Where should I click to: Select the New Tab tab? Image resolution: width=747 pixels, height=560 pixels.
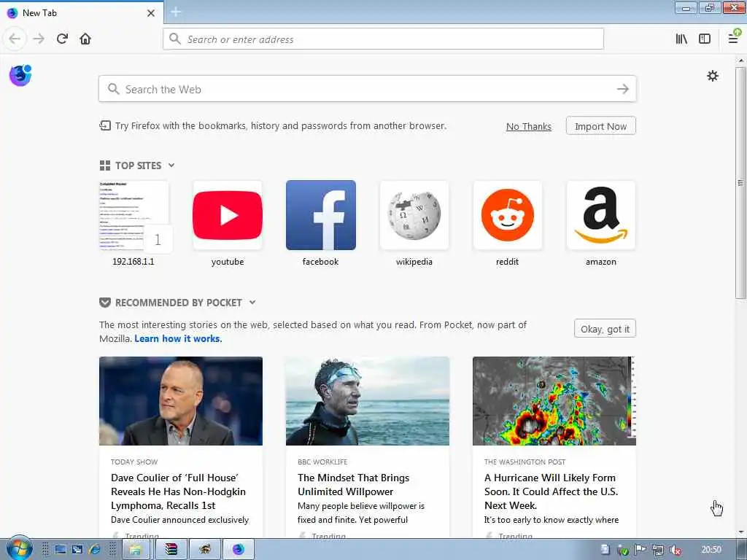coord(82,13)
